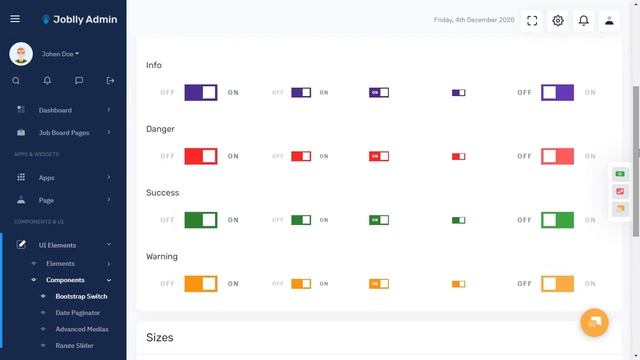Expand the Dashboard chevron arrow
The image size is (640, 360).
click(x=109, y=110)
